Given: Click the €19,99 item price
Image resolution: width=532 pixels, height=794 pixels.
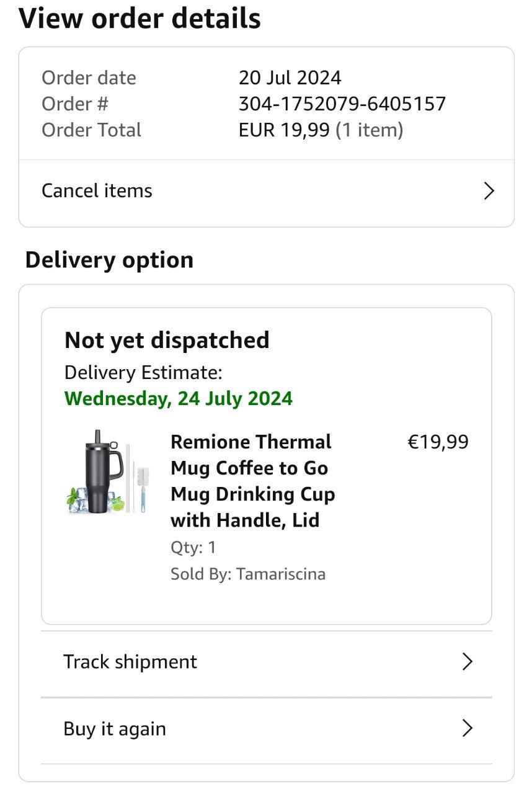Looking at the screenshot, I should click(x=438, y=442).
